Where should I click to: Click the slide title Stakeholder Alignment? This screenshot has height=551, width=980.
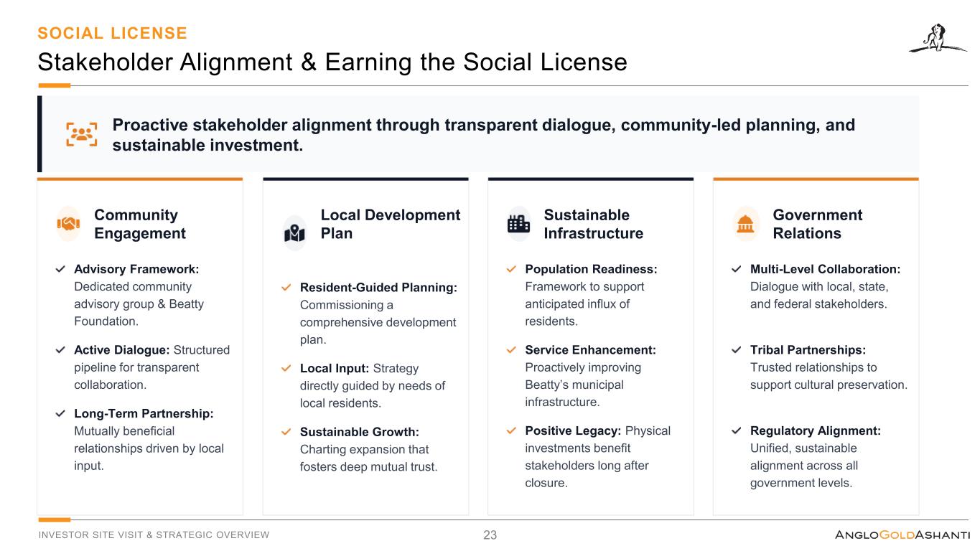(x=332, y=62)
